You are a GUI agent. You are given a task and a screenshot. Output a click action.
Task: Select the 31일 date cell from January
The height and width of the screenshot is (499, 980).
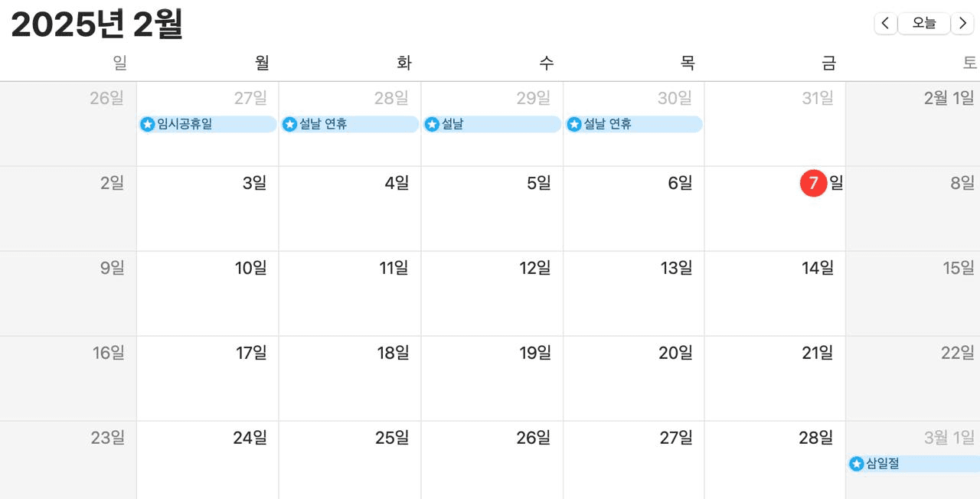[x=775, y=123]
